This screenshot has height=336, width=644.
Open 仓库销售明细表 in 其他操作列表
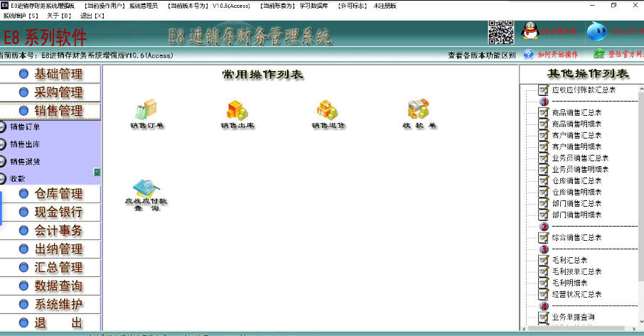coord(576,192)
